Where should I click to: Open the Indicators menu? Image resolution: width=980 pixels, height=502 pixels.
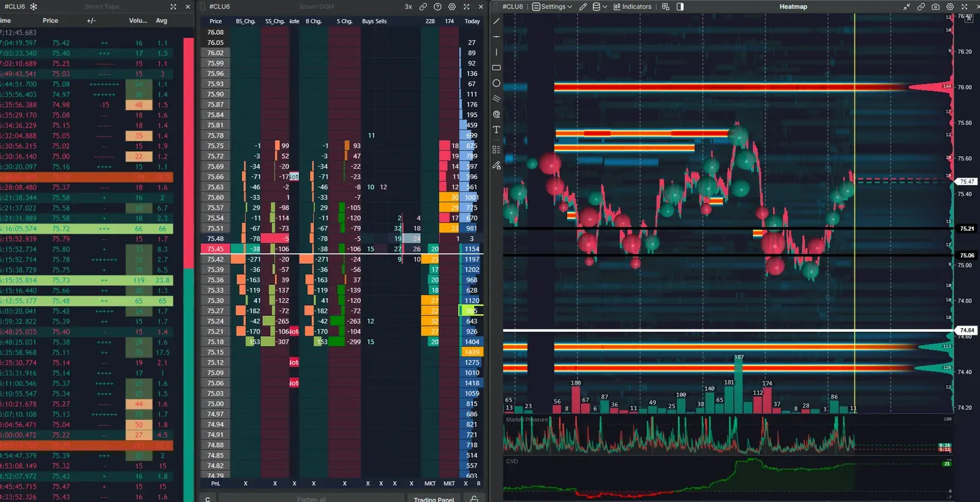pyautogui.click(x=632, y=7)
